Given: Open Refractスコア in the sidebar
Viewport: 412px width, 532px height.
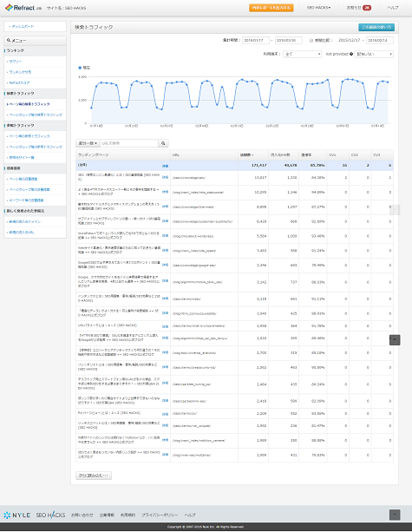Looking at the screenshot, I should (19, 82).
